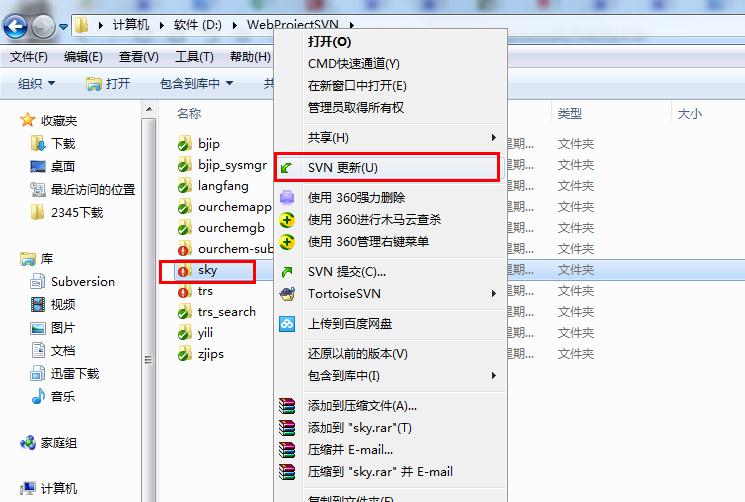Image resolution: width=745 pixels, height=502 pixels.
Task: Choose 还原以前的版本(V) from context menu
Action: (358, 354)
